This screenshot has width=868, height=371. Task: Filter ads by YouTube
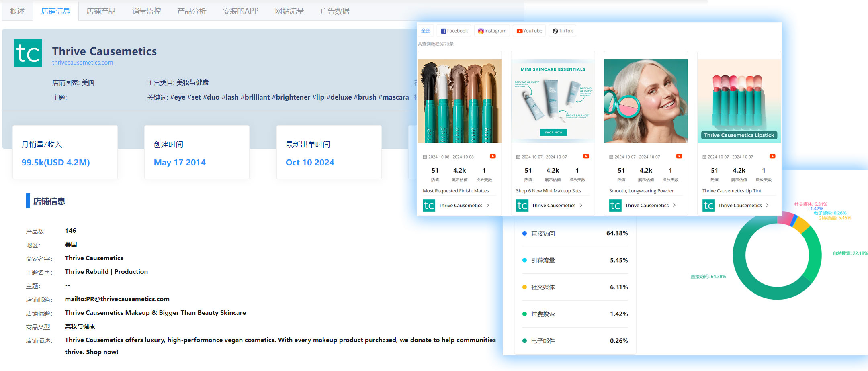click(x=529, y=31)
